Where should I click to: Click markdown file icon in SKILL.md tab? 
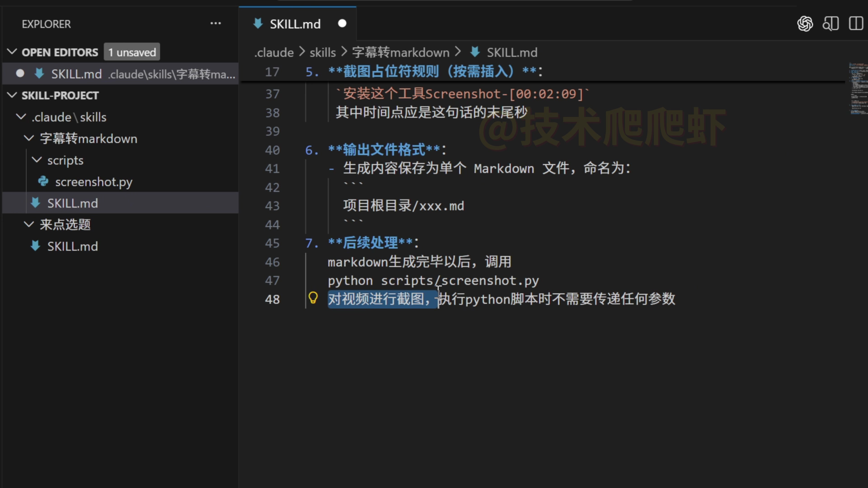[258, 24]
